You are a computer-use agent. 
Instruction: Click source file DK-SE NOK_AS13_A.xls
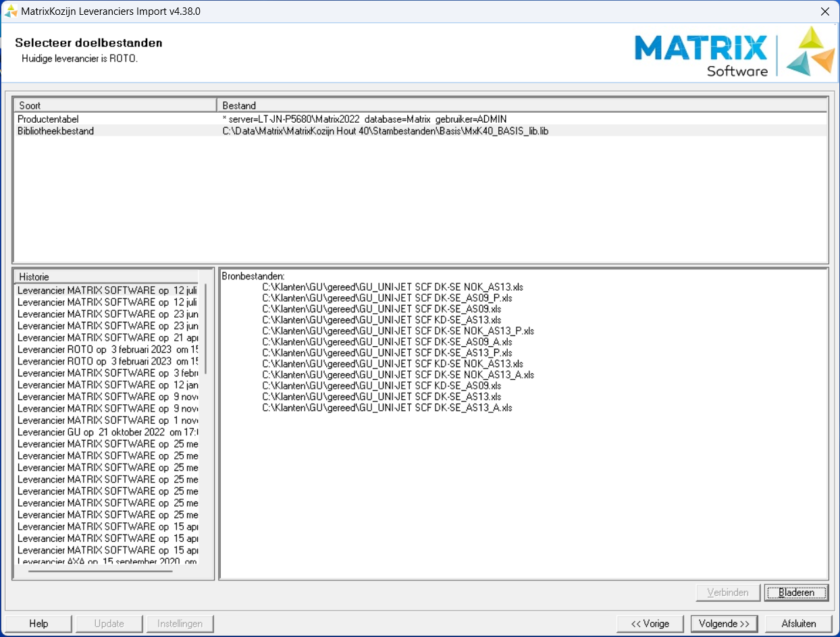pyautogui.click(x=398, y=375)
